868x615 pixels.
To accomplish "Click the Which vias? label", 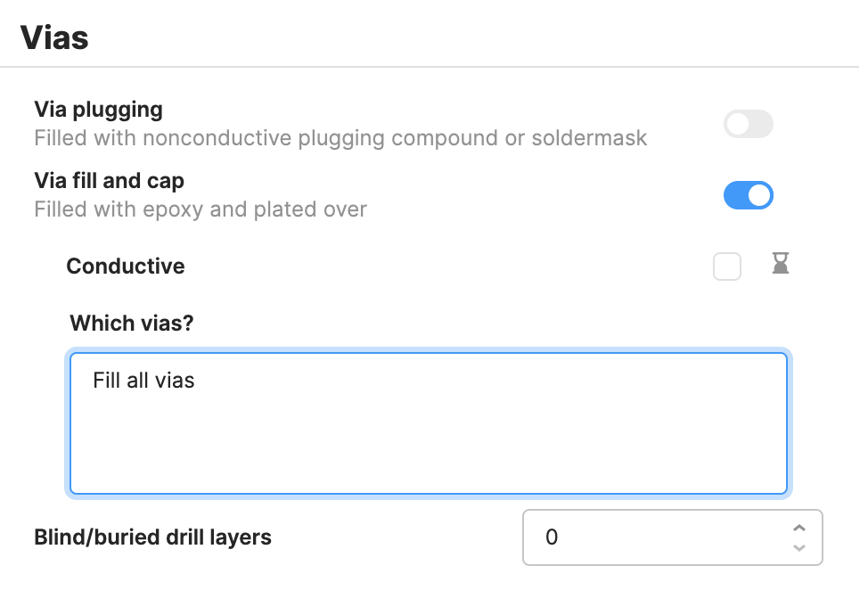I will coord(131,323).
